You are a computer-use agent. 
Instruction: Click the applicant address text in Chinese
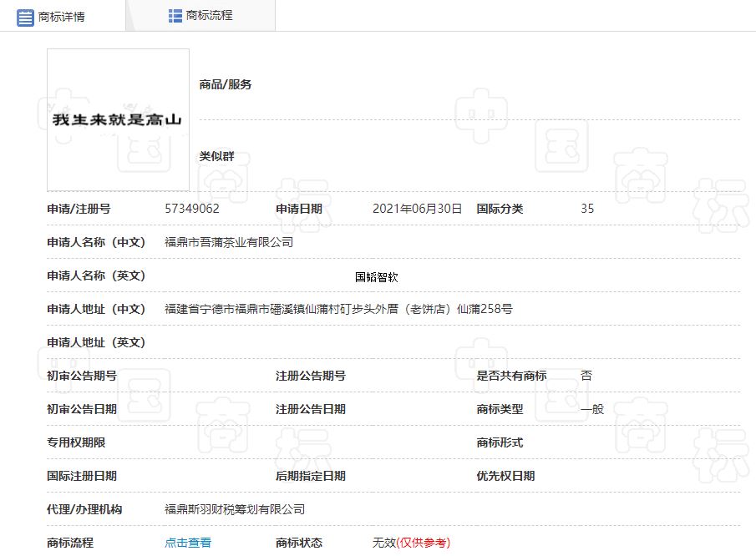[338, 309]
